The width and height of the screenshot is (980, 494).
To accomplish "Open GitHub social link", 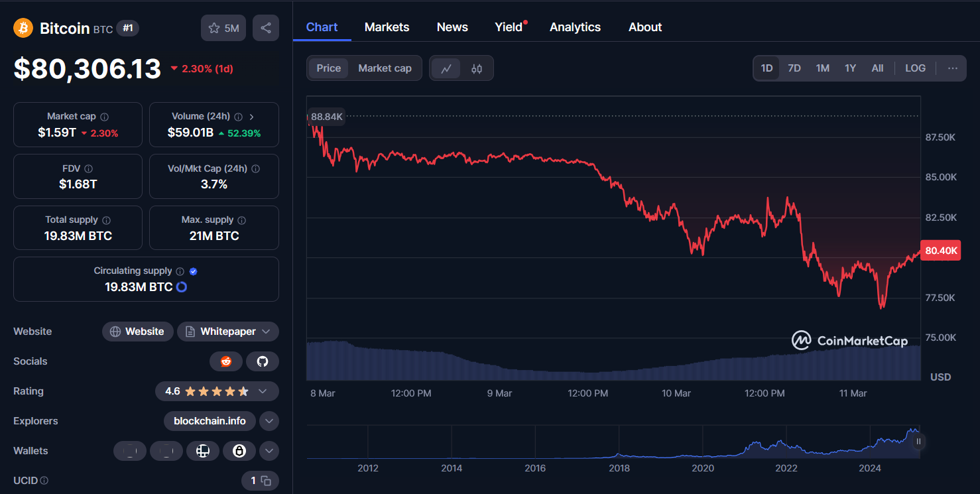I will (263, 361).
